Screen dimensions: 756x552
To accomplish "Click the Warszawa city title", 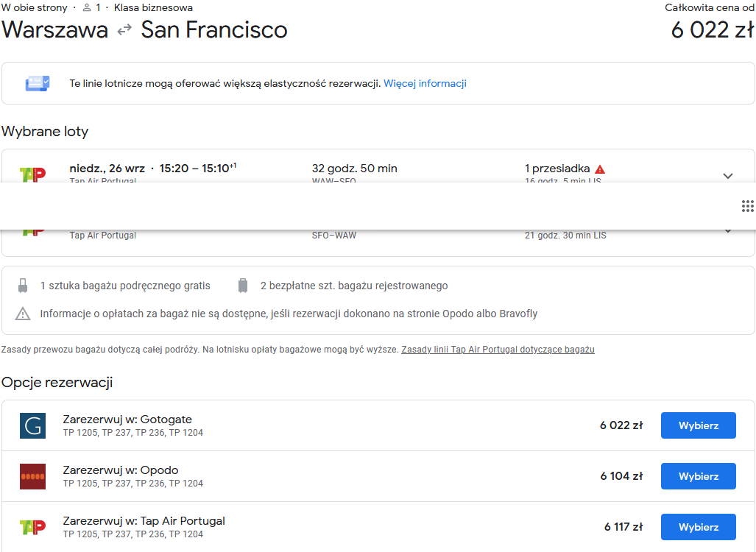I will (55, 30).
